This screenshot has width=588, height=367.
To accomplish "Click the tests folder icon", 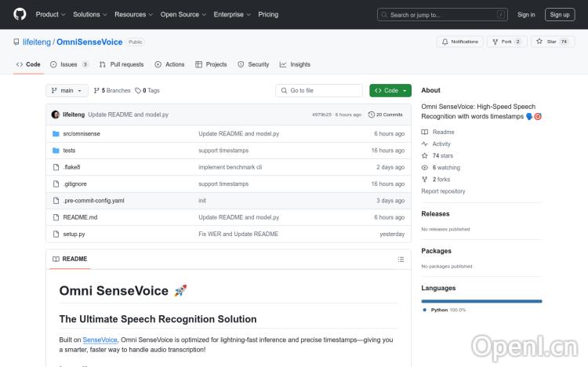I will tap(56, 151).
